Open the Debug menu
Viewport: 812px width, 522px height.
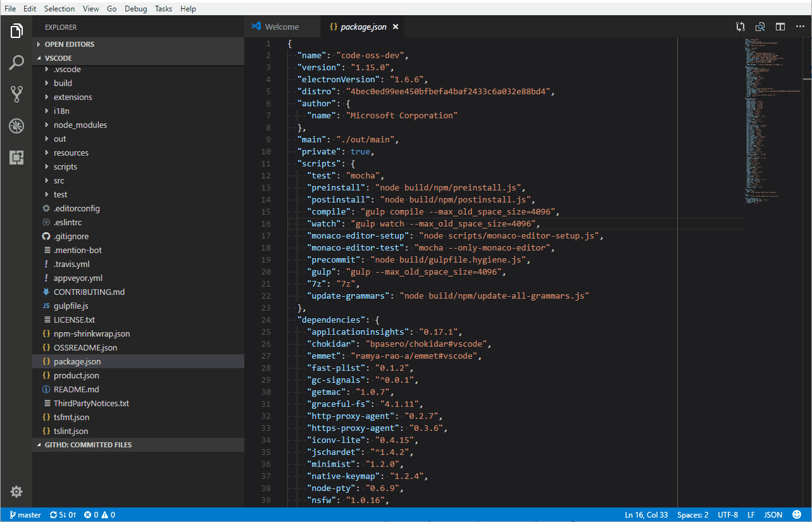point(135,9)
